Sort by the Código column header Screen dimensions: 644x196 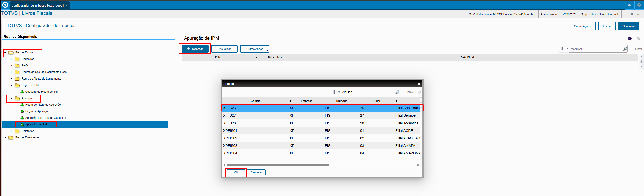coord(255,101)
